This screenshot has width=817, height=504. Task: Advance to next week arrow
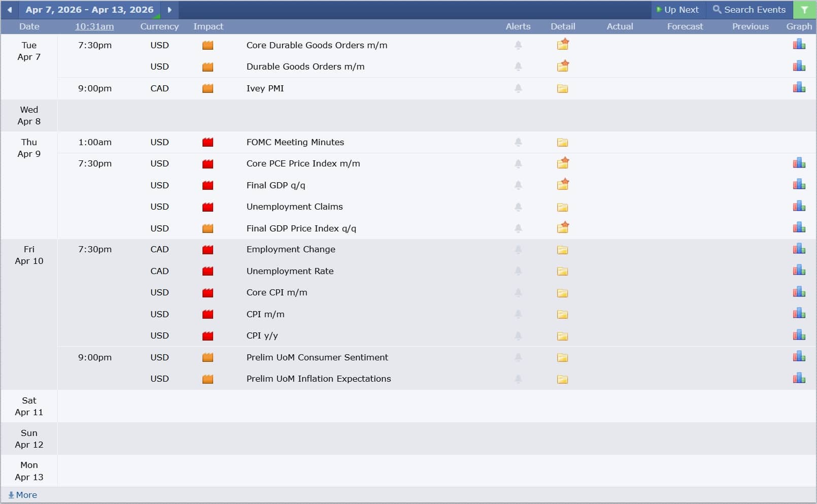coord(169,10)
